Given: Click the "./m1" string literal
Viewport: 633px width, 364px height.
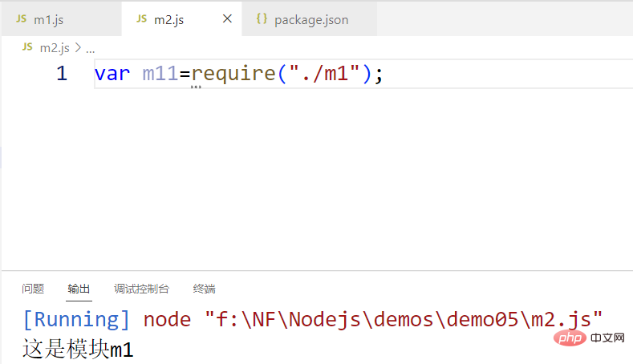Looking at the screenshot, I should click(x=324, y=74).
